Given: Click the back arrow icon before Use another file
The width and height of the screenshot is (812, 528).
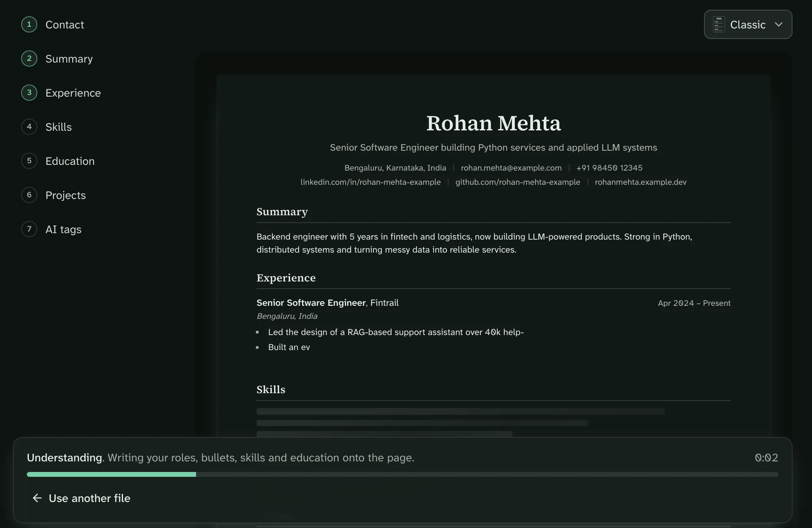Looking at the screenshot, I should (x=37, y=498).
